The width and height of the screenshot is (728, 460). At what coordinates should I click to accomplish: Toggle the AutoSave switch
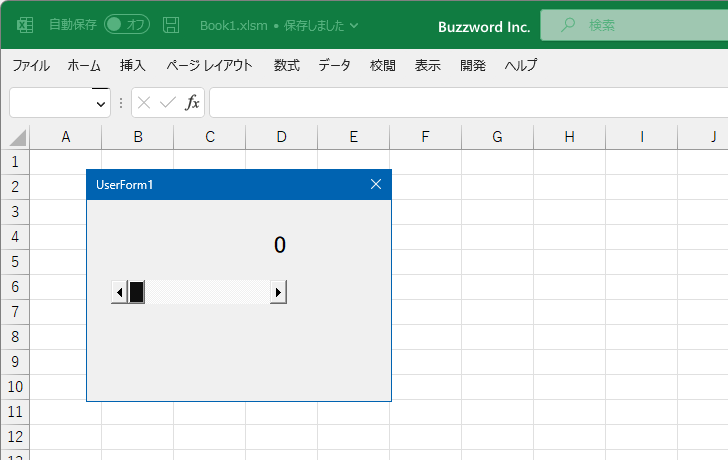tap(127, 25)
